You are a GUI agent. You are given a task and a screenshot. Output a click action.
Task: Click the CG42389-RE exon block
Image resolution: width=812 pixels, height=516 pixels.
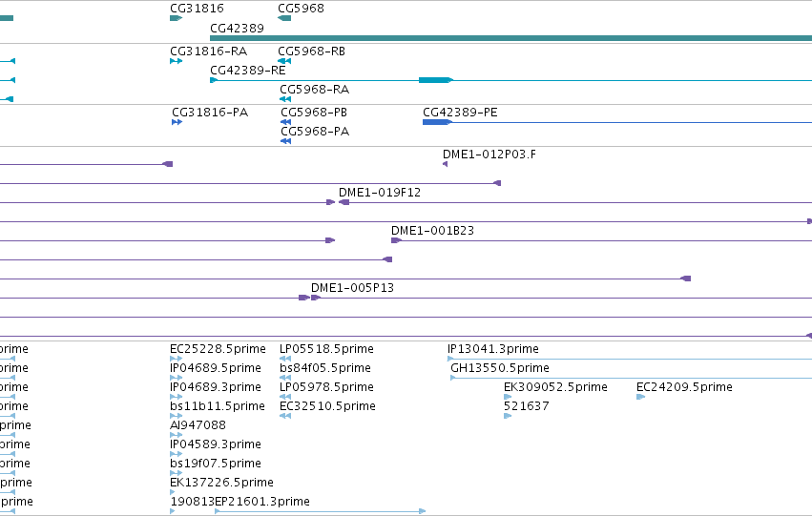tap(435, 80)
